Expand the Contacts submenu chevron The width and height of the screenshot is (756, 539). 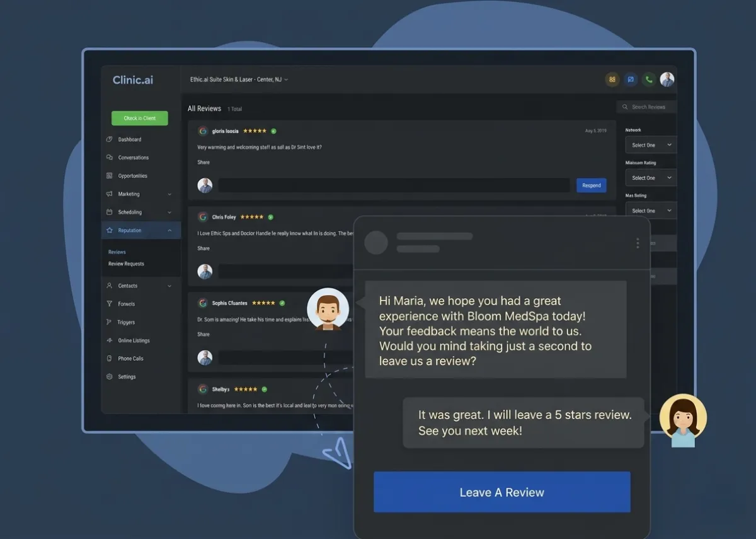click(x=169, y=286)
